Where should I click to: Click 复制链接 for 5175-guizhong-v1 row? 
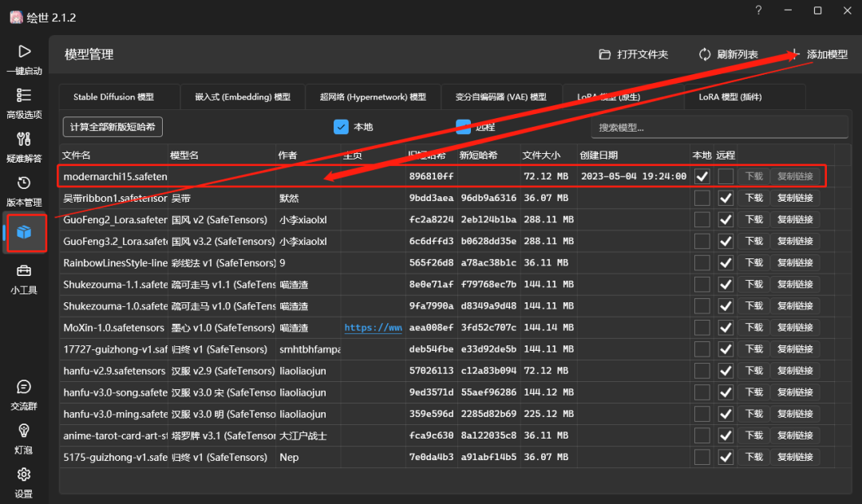click(795, 457)
